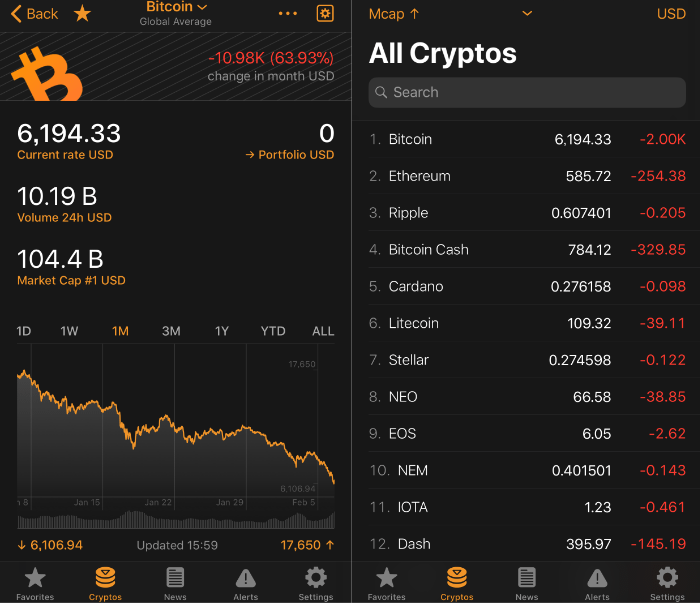700x604 pixels.
Task: Open Cryptos tab in right bottom bar
Action: [457, 583]
